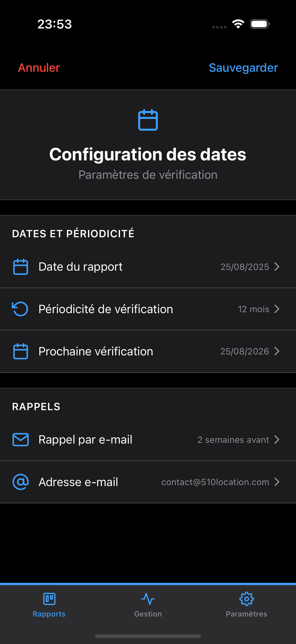Screen dimensions: 296x644
Task: Expand the Rappel par e-mail chevron
Action: [x=277, y=439]
